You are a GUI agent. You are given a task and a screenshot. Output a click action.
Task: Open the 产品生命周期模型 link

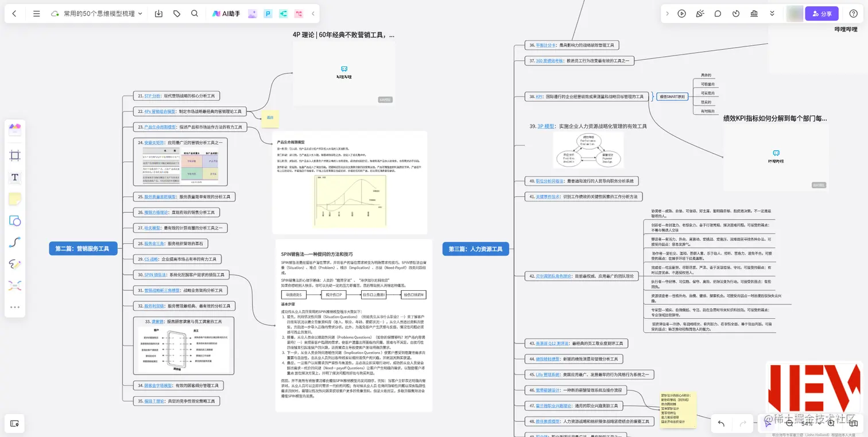(160, 127)
